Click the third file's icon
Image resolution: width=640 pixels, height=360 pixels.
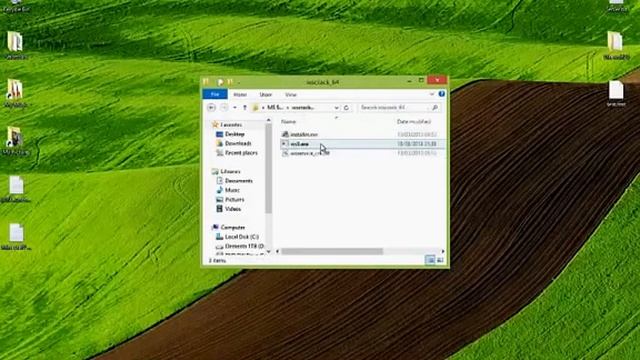point(285,153)
